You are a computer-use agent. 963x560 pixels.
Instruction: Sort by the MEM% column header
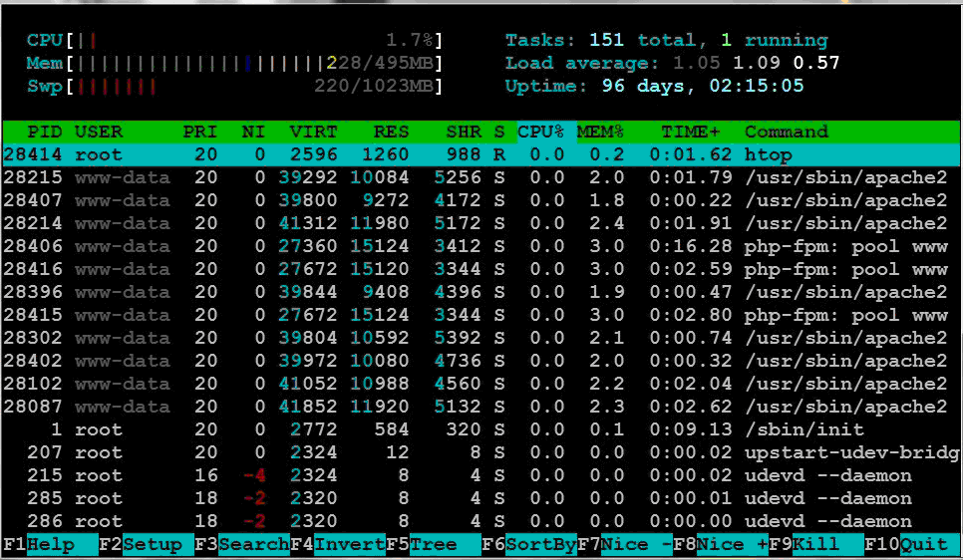click(601, 132)
